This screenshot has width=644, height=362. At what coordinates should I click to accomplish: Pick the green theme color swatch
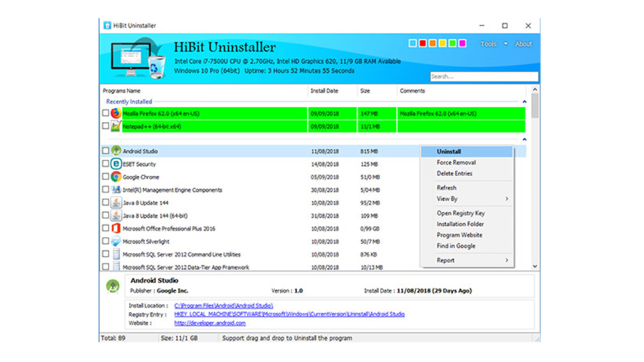[x=452, y=43]
